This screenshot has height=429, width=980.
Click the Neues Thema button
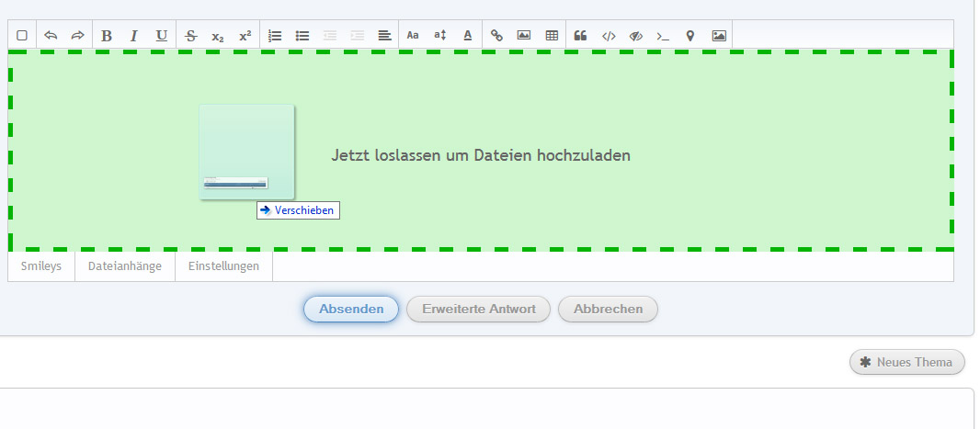pos(906,362)
